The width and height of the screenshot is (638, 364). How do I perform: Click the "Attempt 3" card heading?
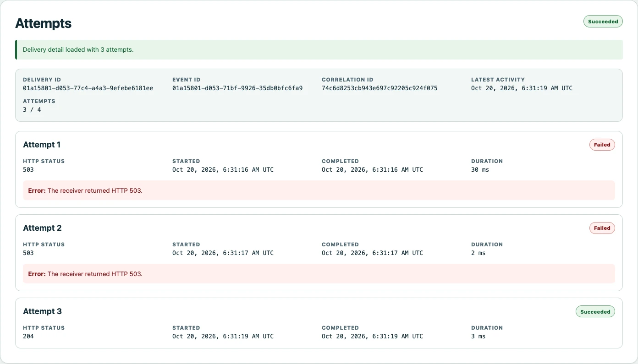click(42, 311)
